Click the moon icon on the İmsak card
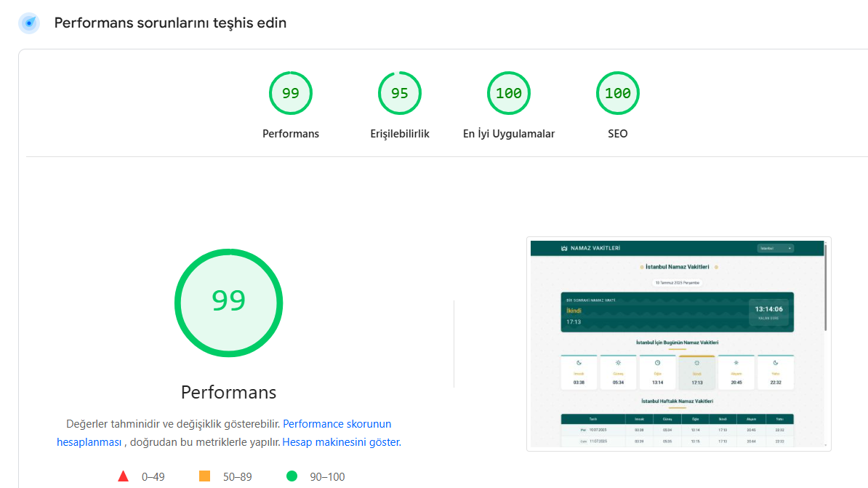868x488 pixels. [x=579, y=363]
